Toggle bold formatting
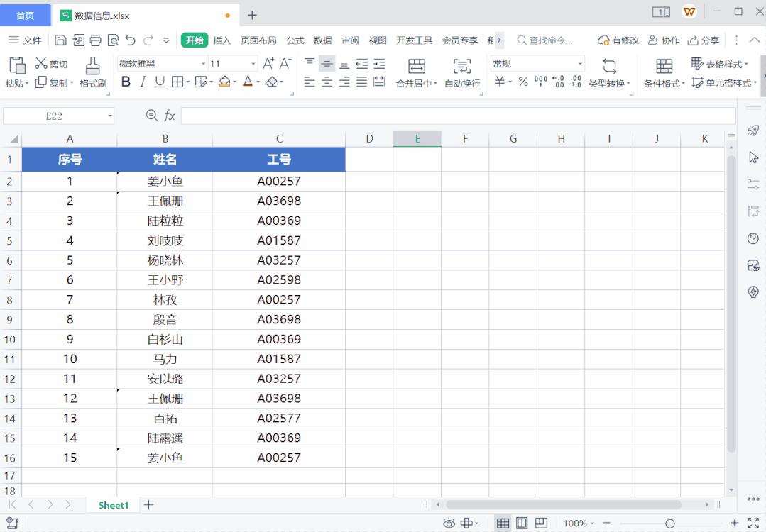This screenshot has height=532, width=766. [125, 81]
